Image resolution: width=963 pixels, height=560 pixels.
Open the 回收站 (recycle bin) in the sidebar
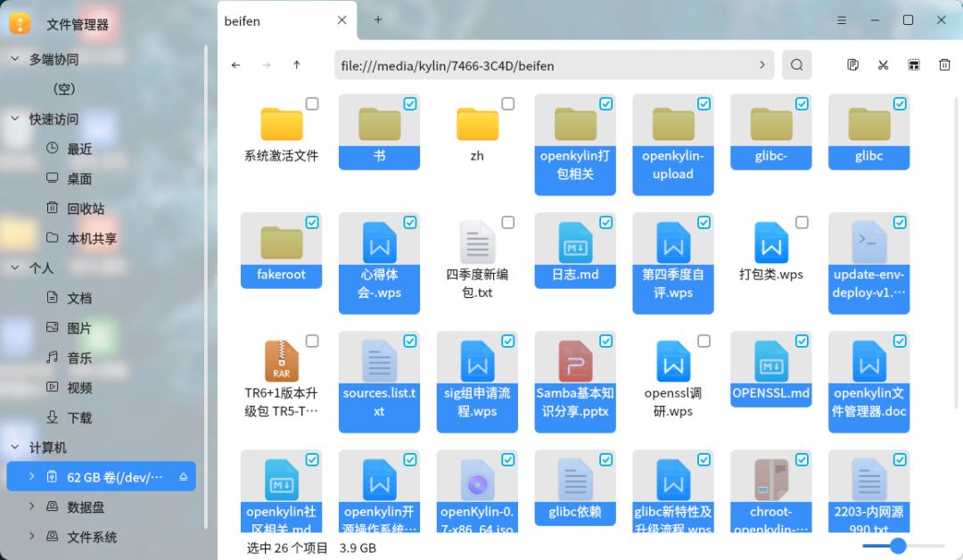80,208
